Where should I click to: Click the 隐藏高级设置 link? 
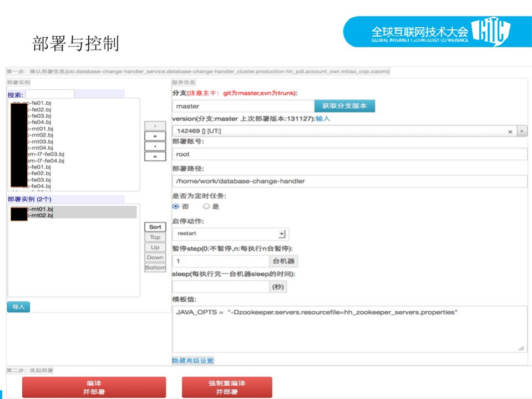coord(193,360)
